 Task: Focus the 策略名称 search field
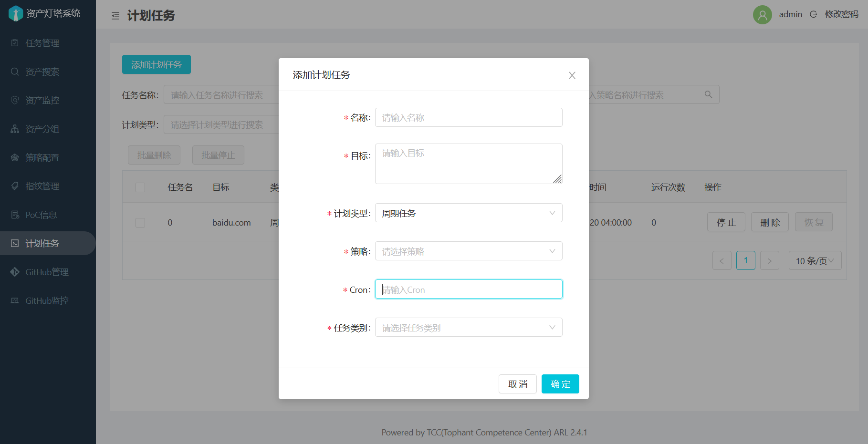654,94
